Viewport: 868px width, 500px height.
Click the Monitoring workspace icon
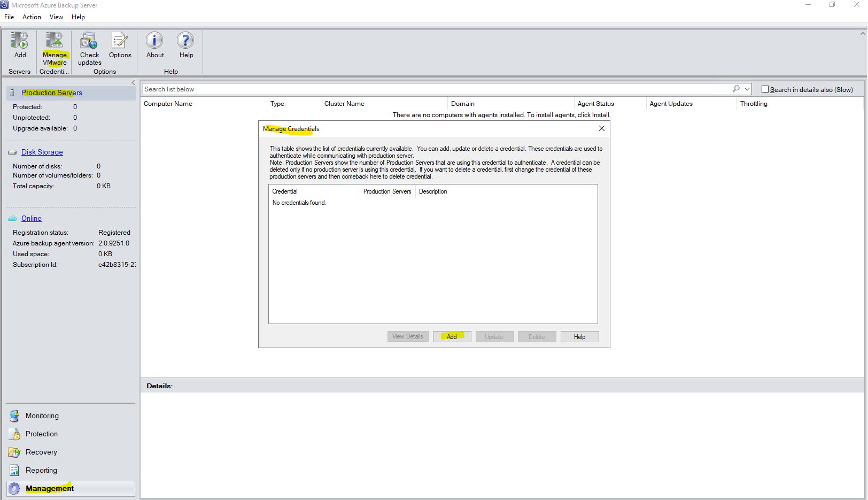pyautogui.click(x=14, y=416)
